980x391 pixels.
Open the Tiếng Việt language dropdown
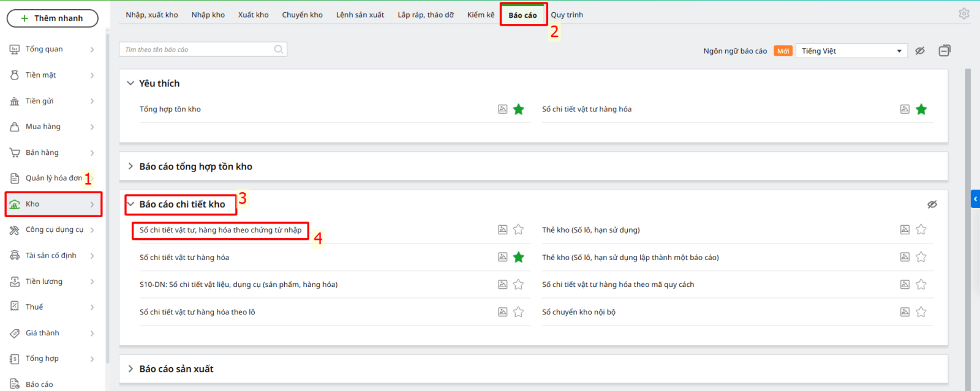[x=851, y=51]
